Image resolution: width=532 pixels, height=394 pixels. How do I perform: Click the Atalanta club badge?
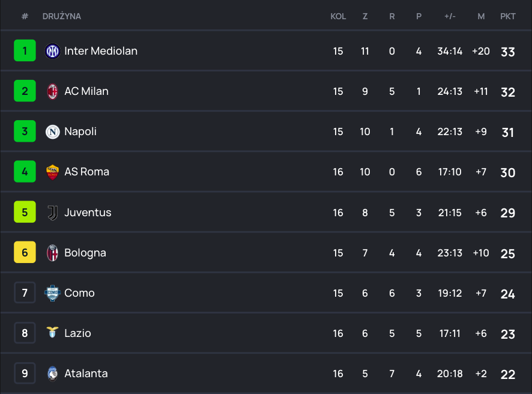pyautogui.click(x=52, y=373)
